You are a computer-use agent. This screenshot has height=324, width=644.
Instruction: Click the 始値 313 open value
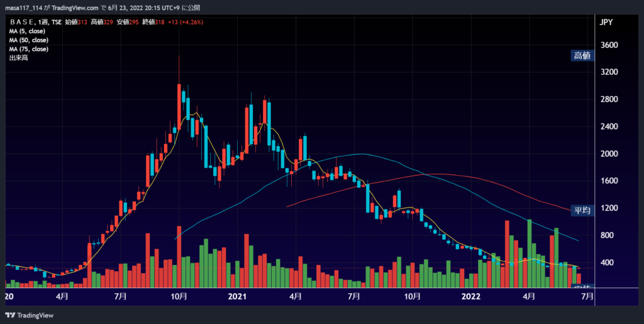pos(76,23)
